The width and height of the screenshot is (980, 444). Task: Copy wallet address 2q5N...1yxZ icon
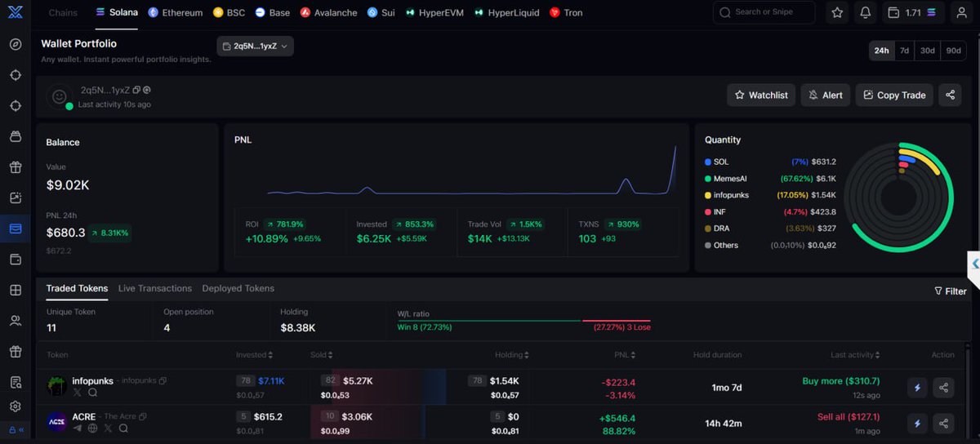136,91
